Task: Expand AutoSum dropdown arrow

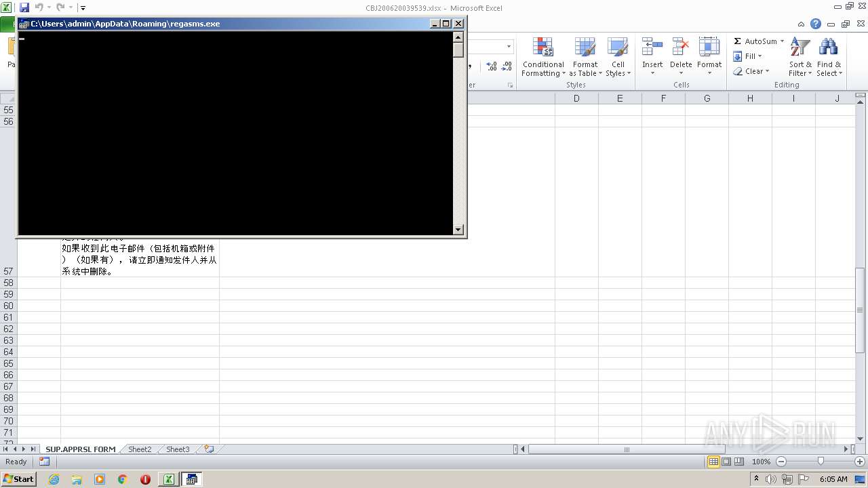Action: (782, 41)
